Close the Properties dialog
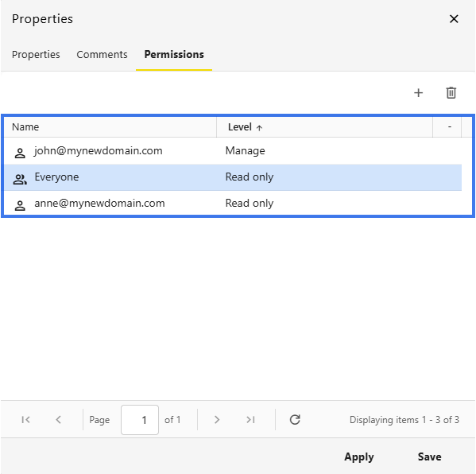476x474 pixels. click(x=454, y=19)
